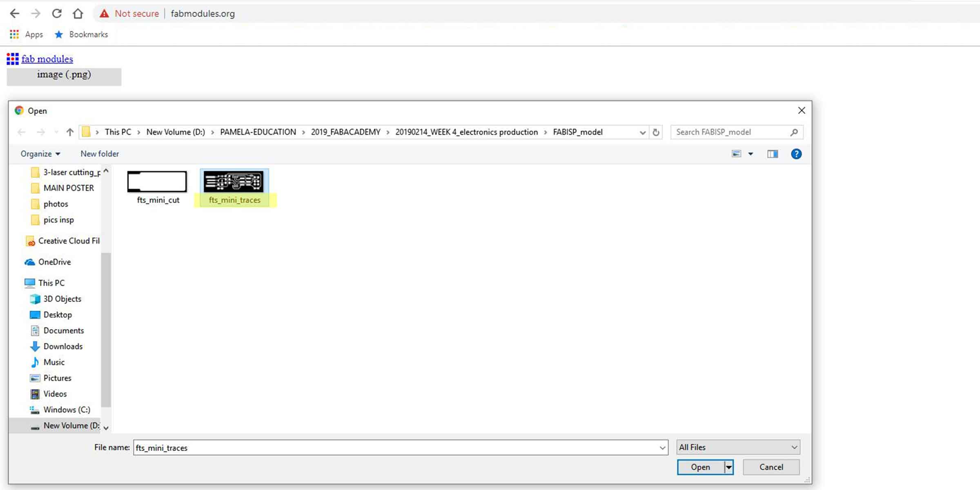Open the Organize menu
Screen dimensions: 980x490
pos(40,154)
